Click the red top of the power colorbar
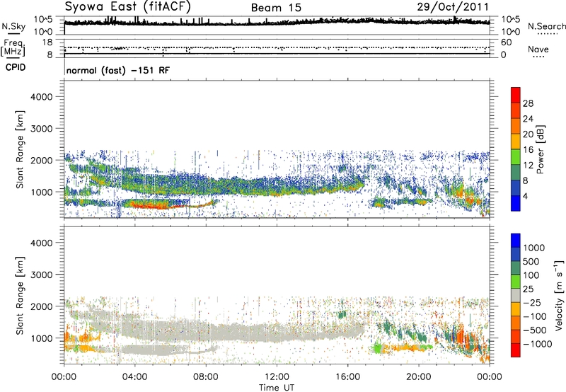This screenshot has height=392, width=566. click(x=516, y=95)
